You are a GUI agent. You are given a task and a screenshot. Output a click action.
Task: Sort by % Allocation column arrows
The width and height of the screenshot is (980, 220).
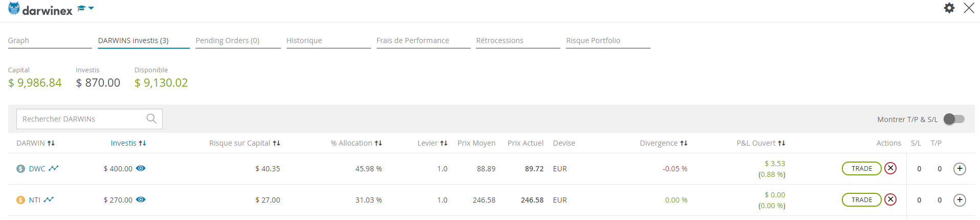tap(378, 143)
